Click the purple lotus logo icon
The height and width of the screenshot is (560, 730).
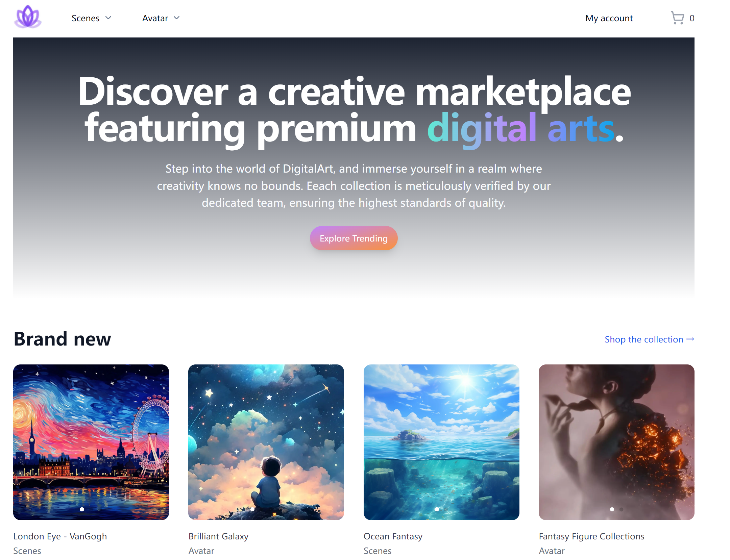tap(28, 17)
